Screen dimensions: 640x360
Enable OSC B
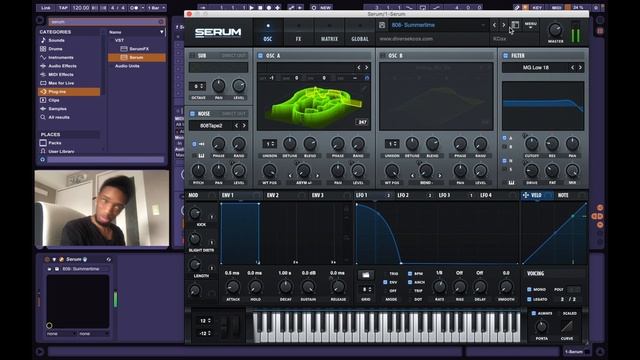coord(383,56)
